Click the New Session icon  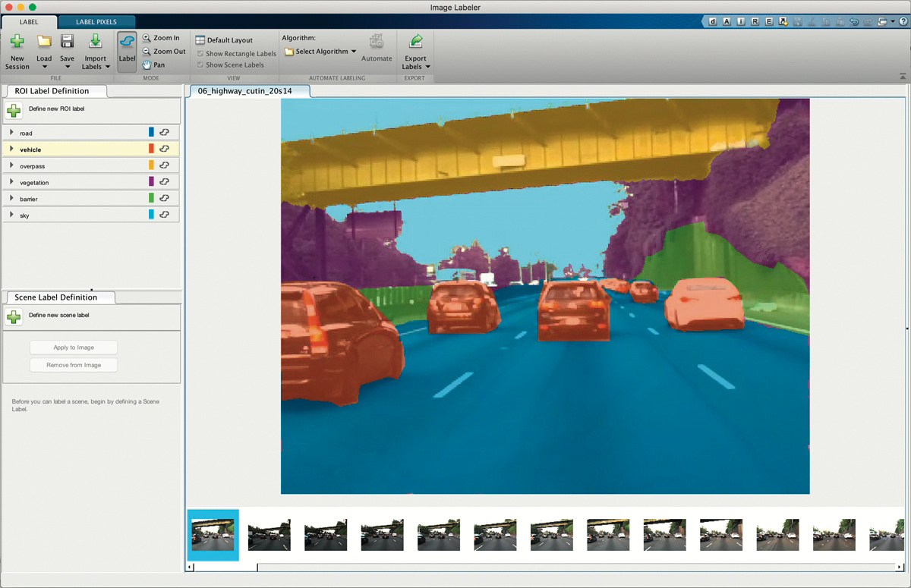[17, 42]
